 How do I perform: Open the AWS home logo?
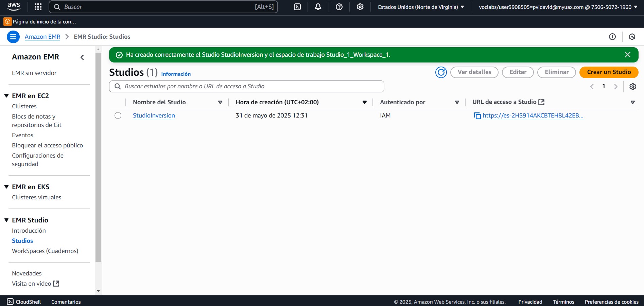[x=14, y=7]
